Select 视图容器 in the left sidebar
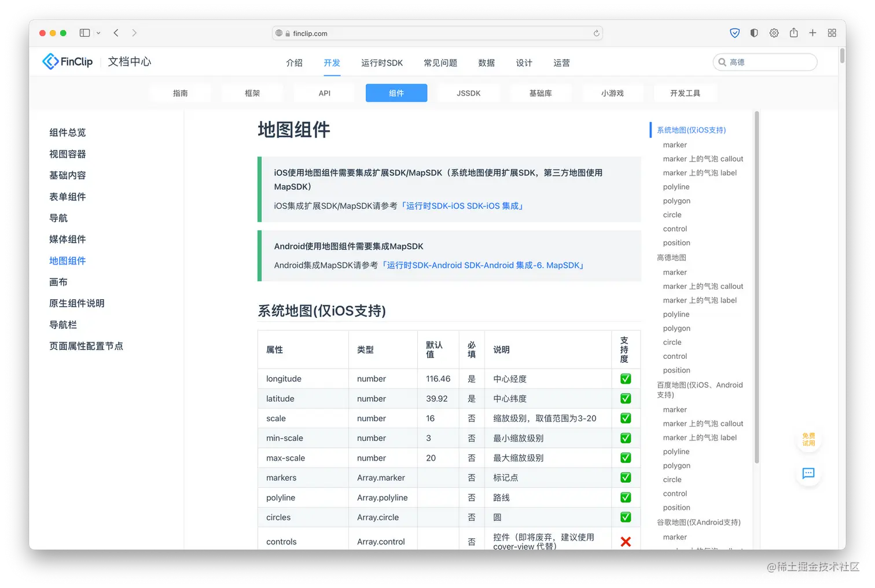This screenshot has width=875, height=588. click(x=67, y=154)
